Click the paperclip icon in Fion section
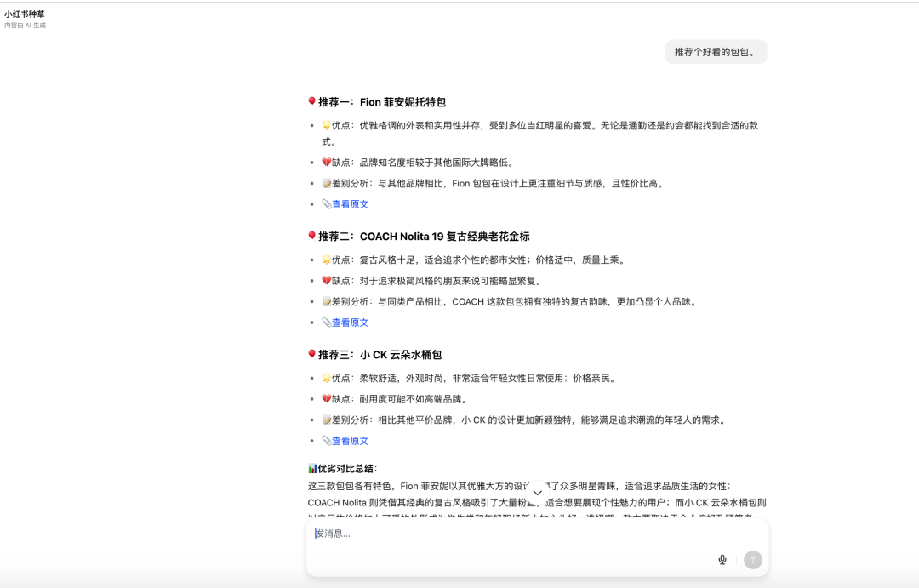Viewport: 919px width, 588px height. click(327, 204)
